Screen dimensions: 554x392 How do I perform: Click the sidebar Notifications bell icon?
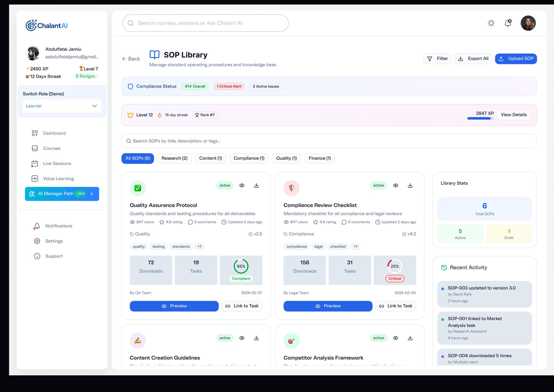coord(37,226)
